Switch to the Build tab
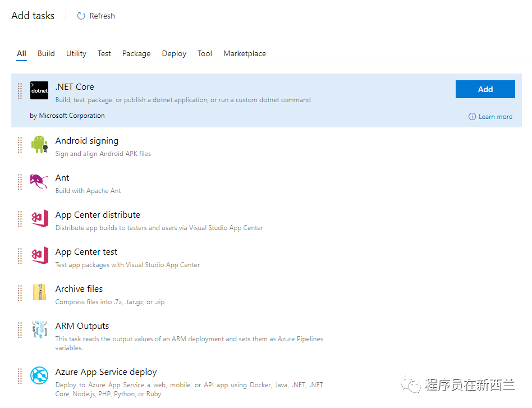 [46, 54]
